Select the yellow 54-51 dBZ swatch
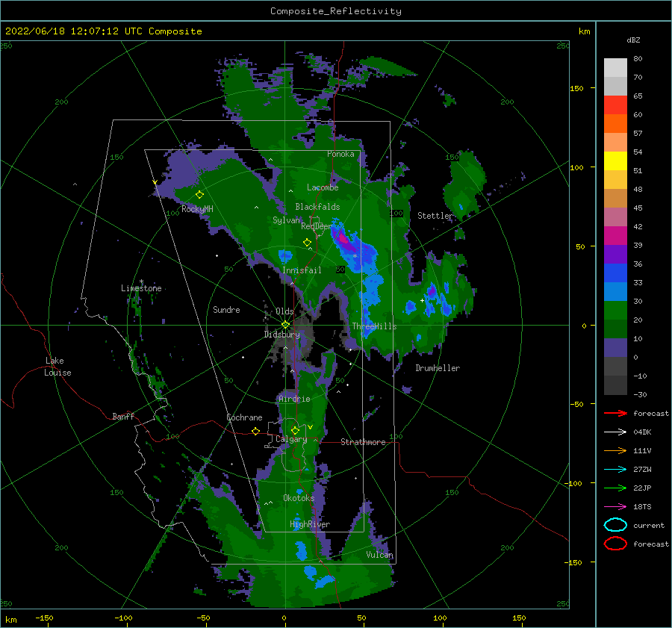Viewport: 672px width, 628px height. pos(615,161)
